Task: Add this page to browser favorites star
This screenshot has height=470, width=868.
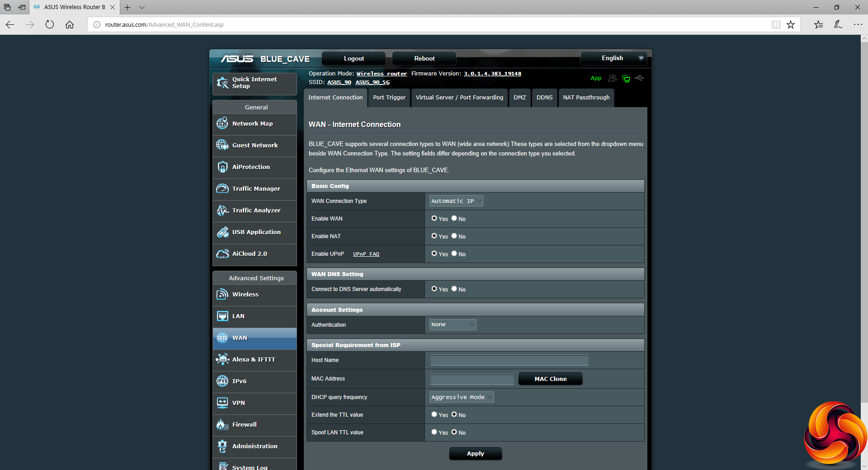Action: [x=791, y=25]
